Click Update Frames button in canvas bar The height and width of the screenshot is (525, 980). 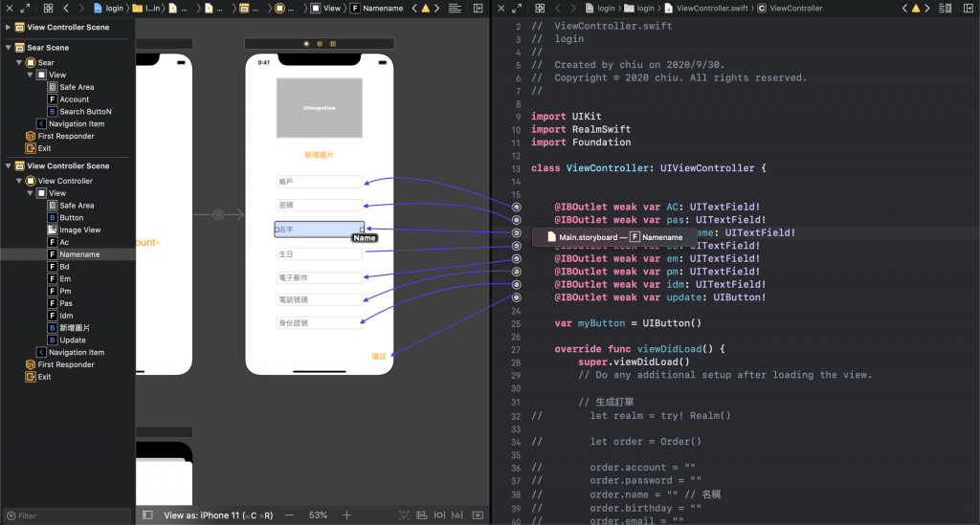(405, 515)
